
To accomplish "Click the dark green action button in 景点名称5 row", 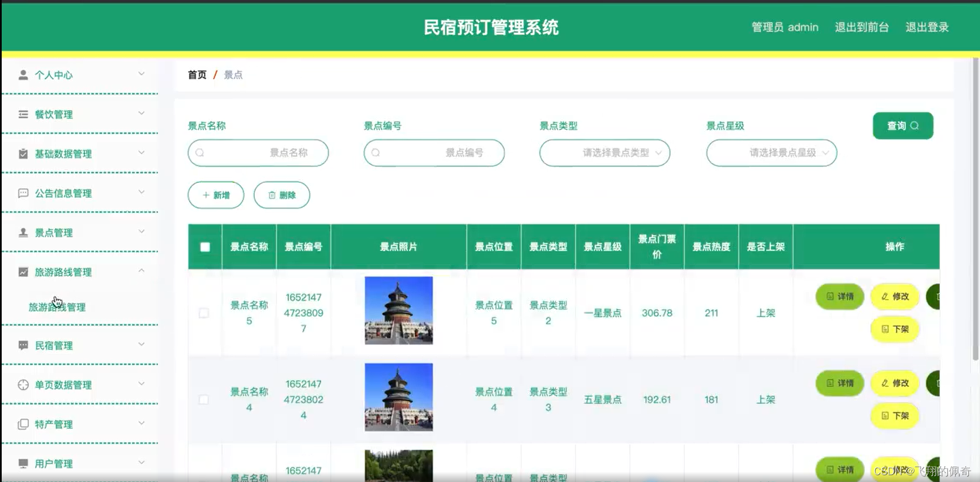I will (x=933, y=296).
